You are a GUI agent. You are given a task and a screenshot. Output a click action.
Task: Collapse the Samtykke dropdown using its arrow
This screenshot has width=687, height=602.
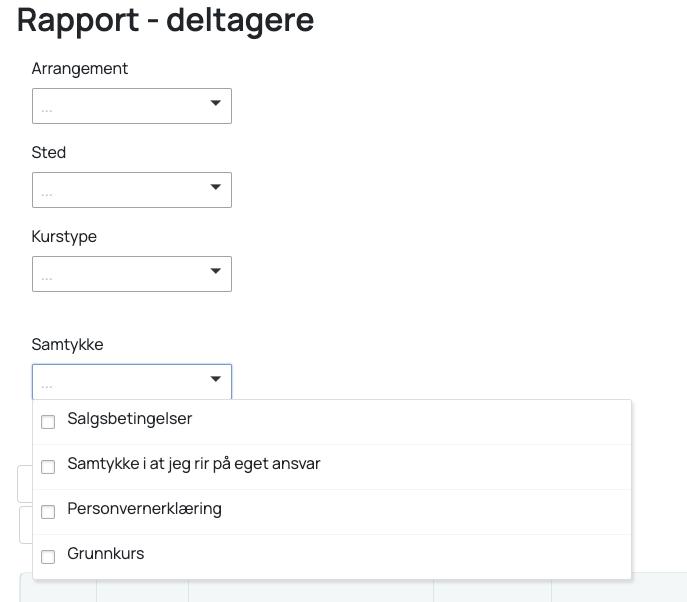(x=215, y=380)
